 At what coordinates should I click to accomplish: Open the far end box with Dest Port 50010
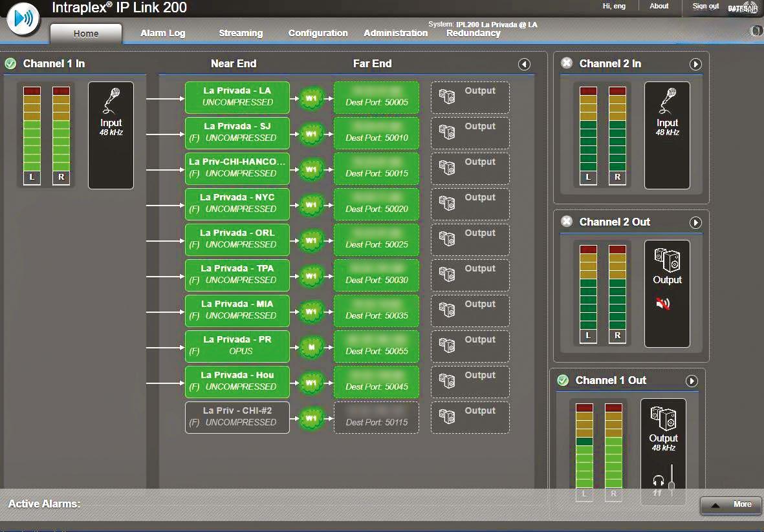(x=376, y=133)
